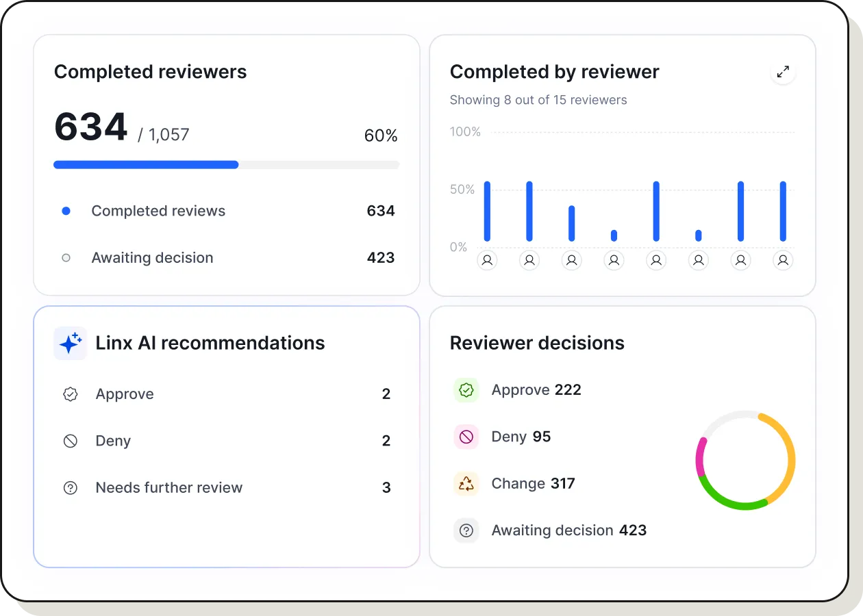
Task: Click the last reviewer's blue bar
Action: coord(784,211)
